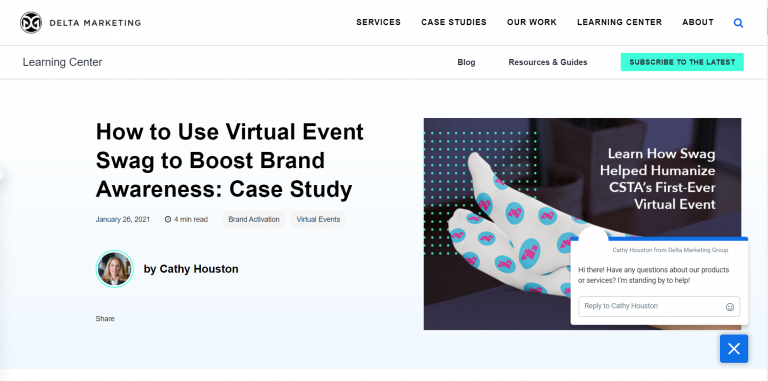Click the Delta Marketing logo icon
The image size is (768, 381).
[x=31, y=23]
